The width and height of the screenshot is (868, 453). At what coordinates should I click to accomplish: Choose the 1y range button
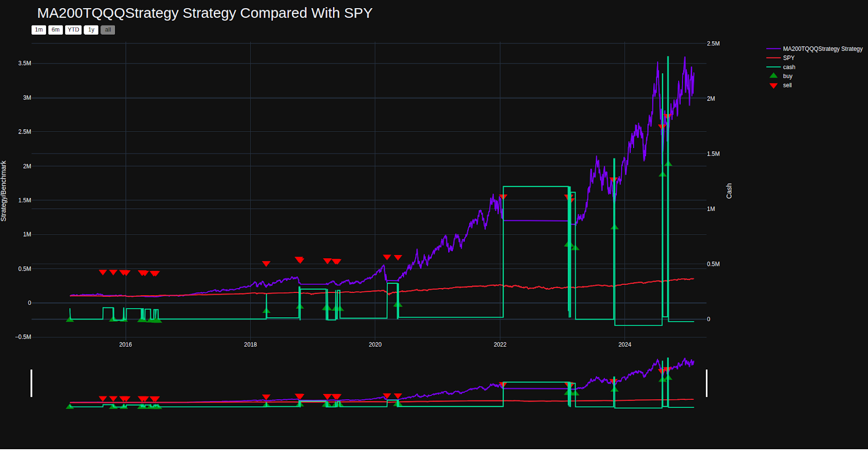tap(91, 30)
